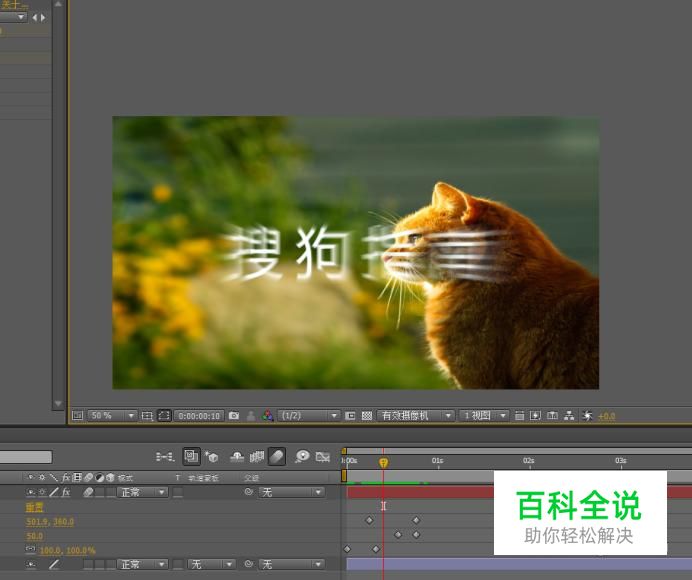
Task: Toggle shy switch on the first layer
Action: click(x=30, y=492)
